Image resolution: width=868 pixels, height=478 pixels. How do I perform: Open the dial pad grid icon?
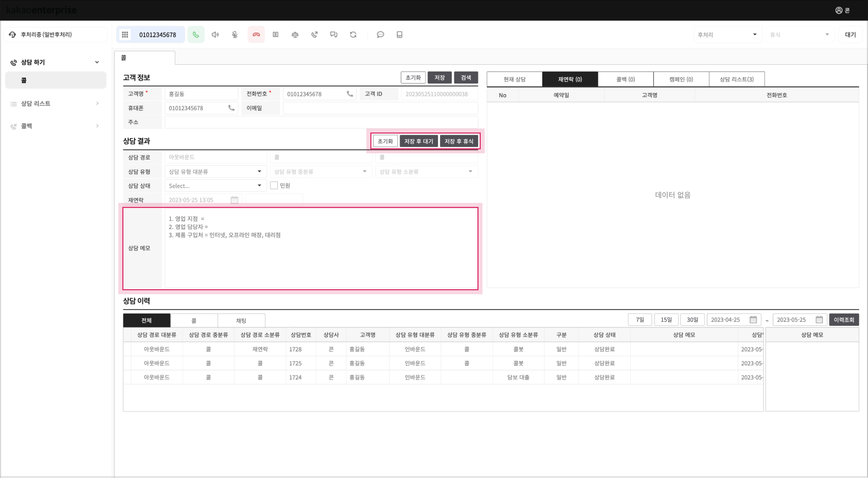point(125,34)
